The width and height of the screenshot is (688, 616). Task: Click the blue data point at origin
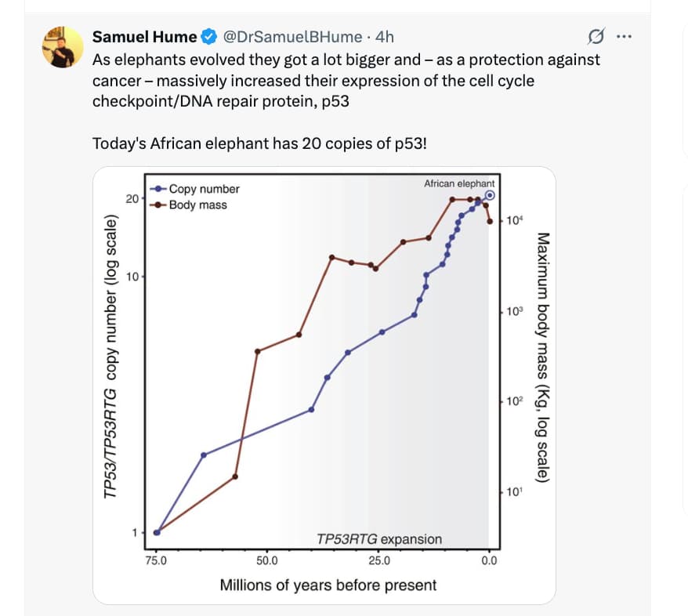157,532
